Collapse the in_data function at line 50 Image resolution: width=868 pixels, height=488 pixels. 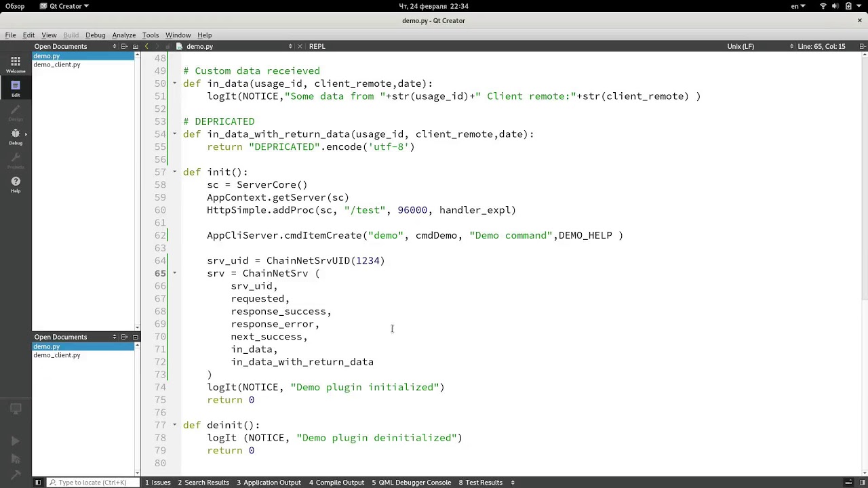pyautogui.click(x=174, y=83)
